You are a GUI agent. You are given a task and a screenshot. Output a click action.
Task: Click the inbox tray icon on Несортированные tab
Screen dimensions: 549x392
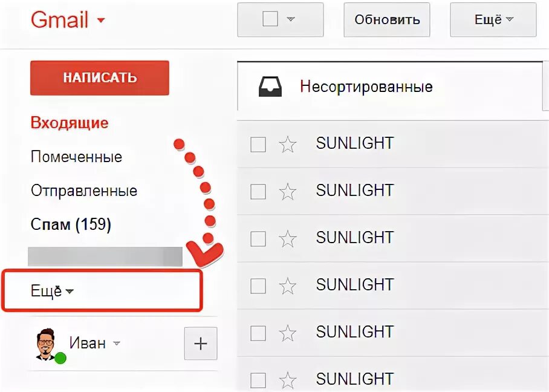tap(270, 87)
